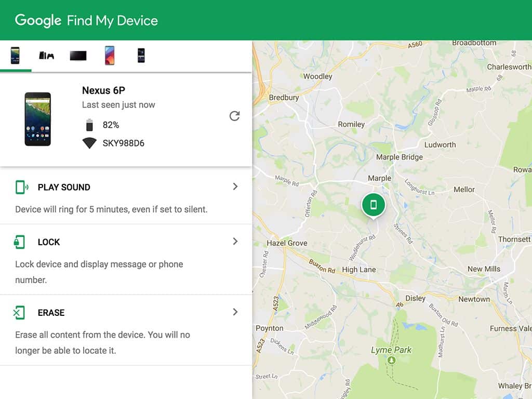This screenshot has width=532, height=399.
Task: Expand the Play Sound option chevron
Action: click(235, 187)
